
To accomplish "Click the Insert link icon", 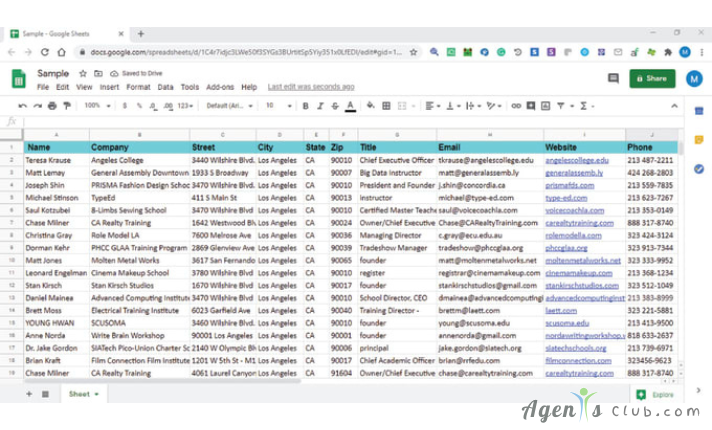I will click(516, 106).
